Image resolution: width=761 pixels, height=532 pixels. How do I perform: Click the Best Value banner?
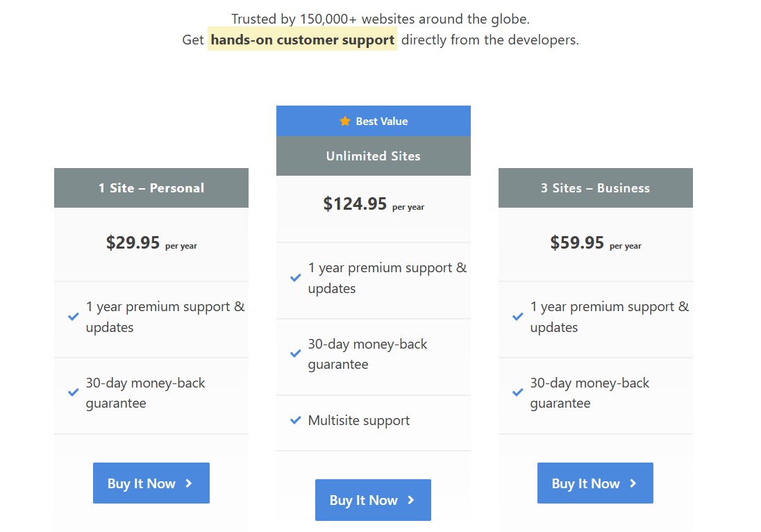coord(373,120)
